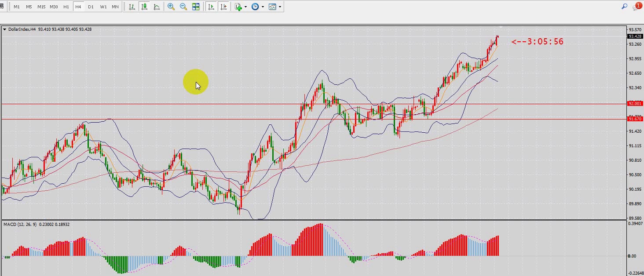Click the 92.955 price scale value
This screenshot has height=276, width=644.
click(635, 59)
